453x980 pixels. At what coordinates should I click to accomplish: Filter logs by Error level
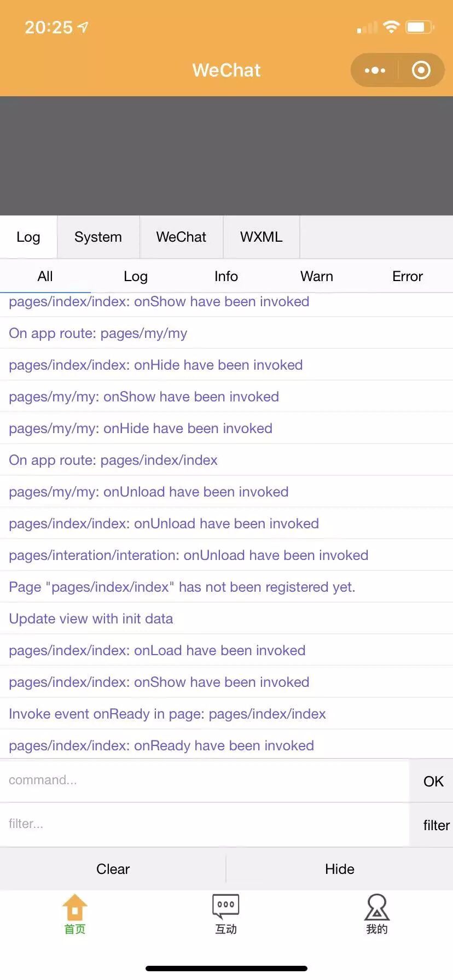pyautogui.click(x=407, y=276)
